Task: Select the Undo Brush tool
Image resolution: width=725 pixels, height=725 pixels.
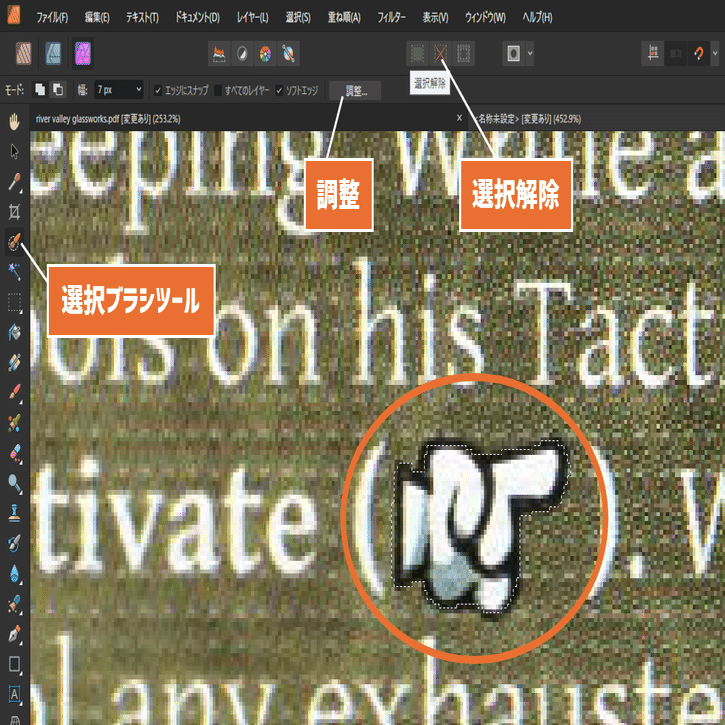Action: pyautogui.click(x=14, y=543)
